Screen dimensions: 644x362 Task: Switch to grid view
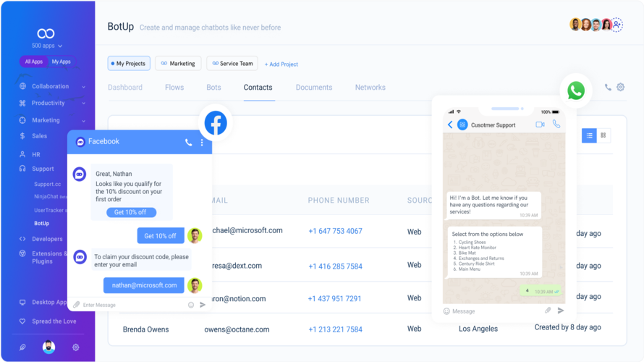point(603,135)
